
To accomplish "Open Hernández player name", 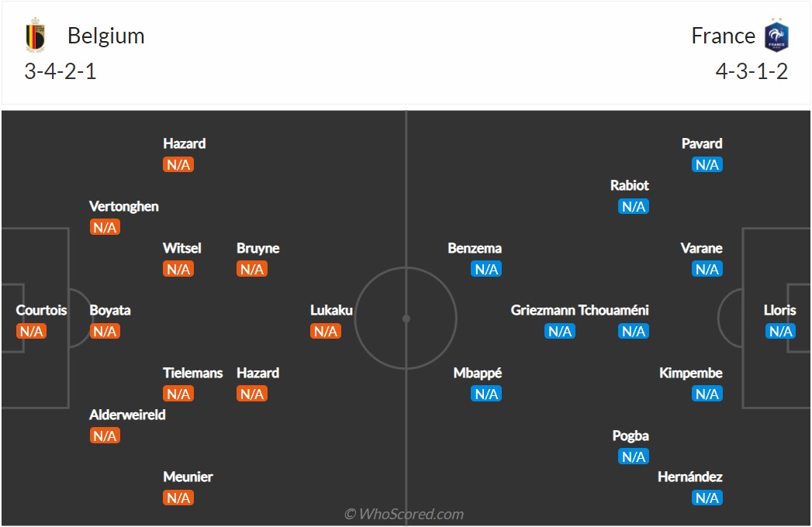I will (x=690, y=477).
